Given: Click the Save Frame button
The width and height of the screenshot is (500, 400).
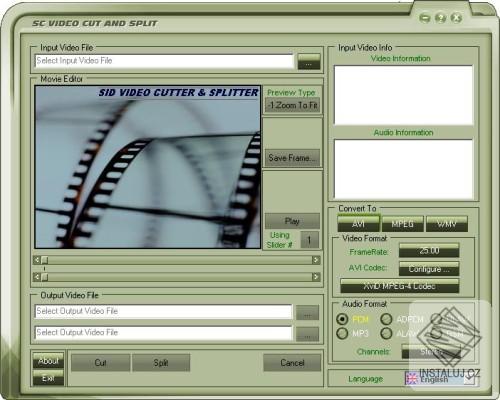Looking at the screenshot, I should pyautogui.click(x=292, y=158).
